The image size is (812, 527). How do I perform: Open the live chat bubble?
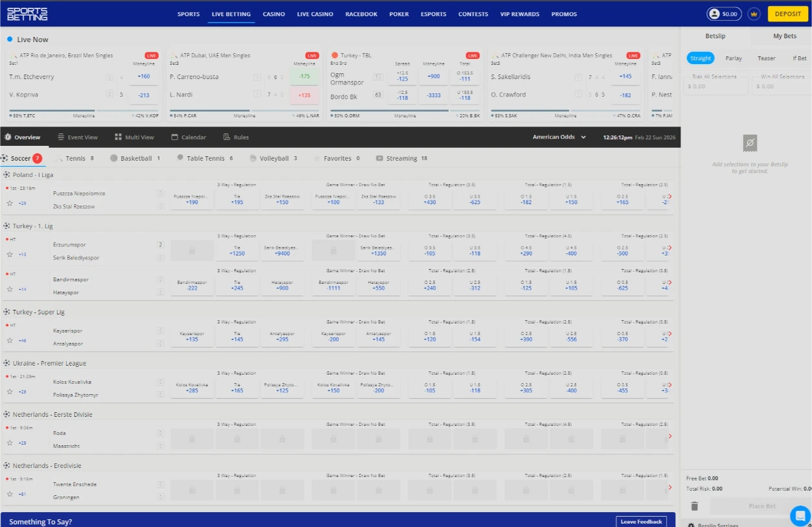click(800, 516)
